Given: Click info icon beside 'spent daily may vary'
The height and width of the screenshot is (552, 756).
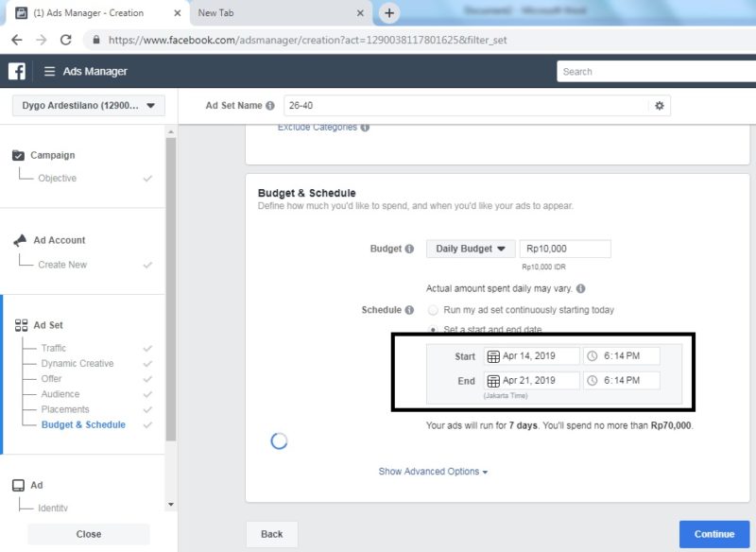Looking at the screenshot, I should pyautogui.click(x=581, y=289).
